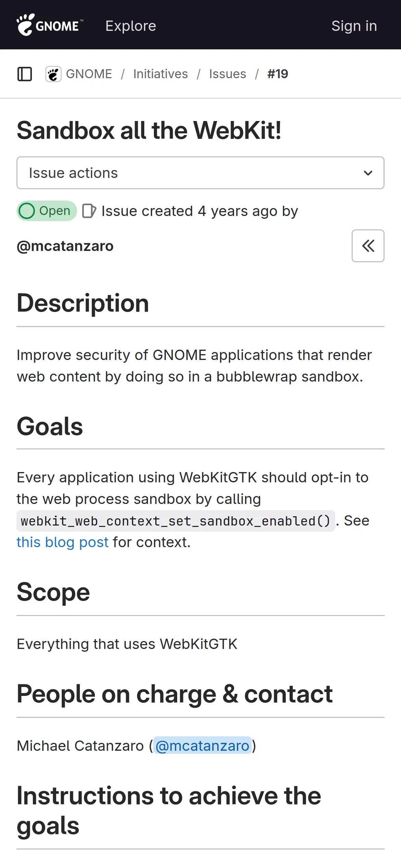Click the webkit_web_context_set_sandbox_enabled() code snippet

[x=175, y=521]
